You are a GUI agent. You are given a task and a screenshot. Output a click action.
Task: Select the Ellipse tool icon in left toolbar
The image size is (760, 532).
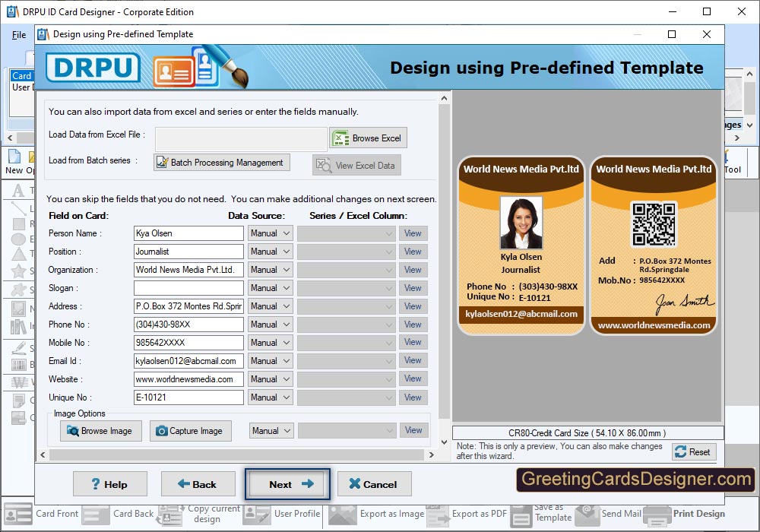pyautogui.click(x=18, y=239)
